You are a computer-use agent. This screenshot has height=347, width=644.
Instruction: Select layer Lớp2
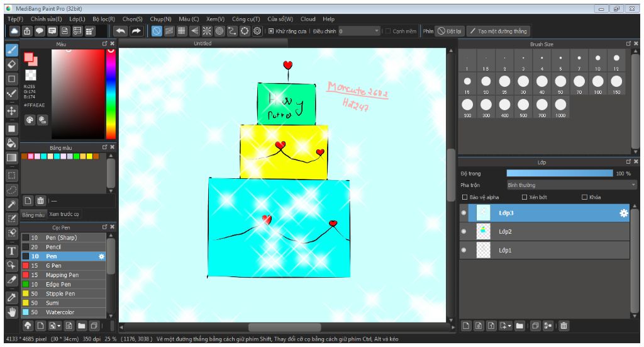pos(544,232)
